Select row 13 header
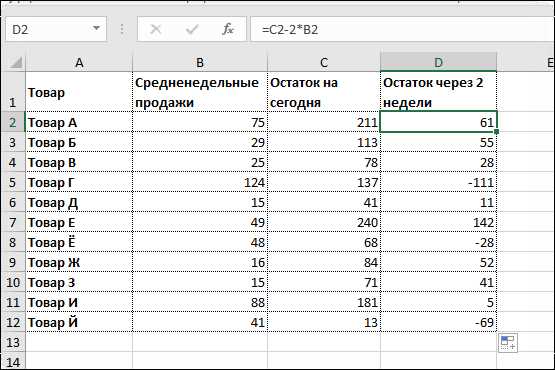Viewport: 555px width, 370px height. tap(13, 342)
